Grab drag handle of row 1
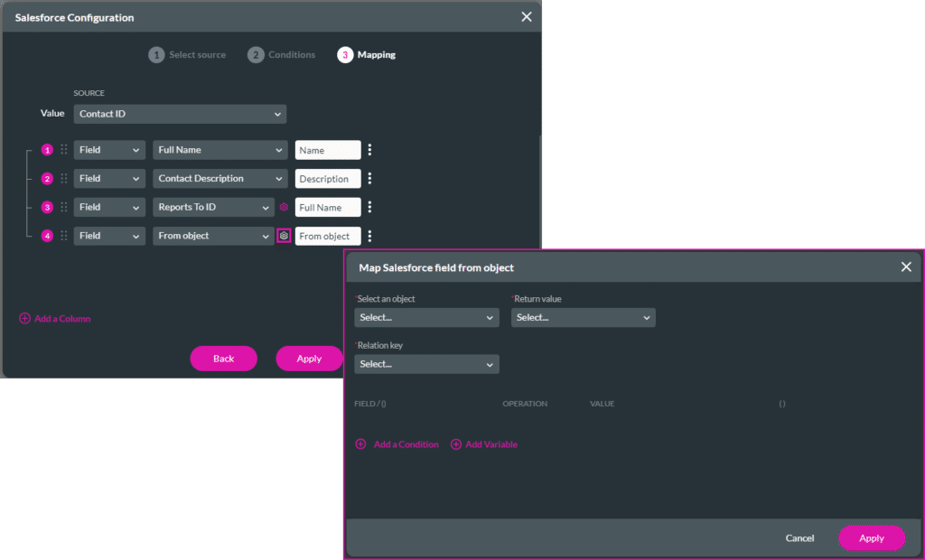 coord(64,150)
